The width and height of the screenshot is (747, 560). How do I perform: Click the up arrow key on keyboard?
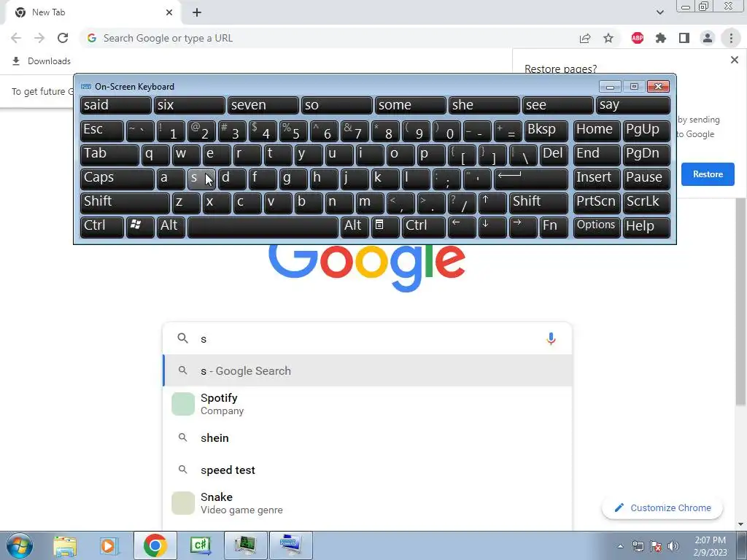tap(492, 203)
